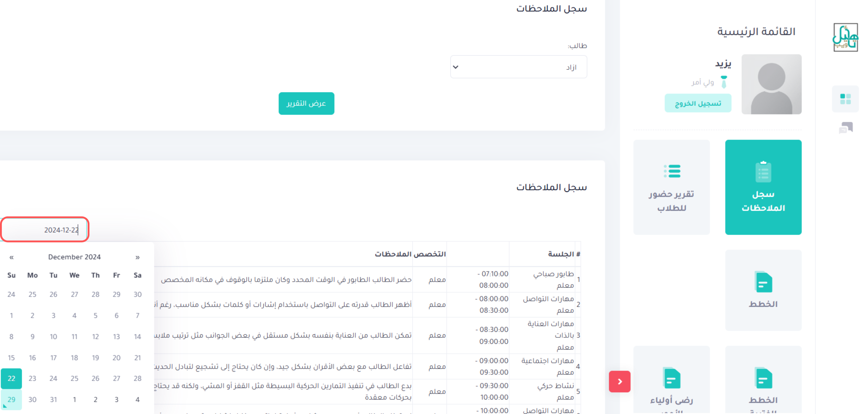
Task: Select December 1 in the calendar
Action: pos(11,316)
